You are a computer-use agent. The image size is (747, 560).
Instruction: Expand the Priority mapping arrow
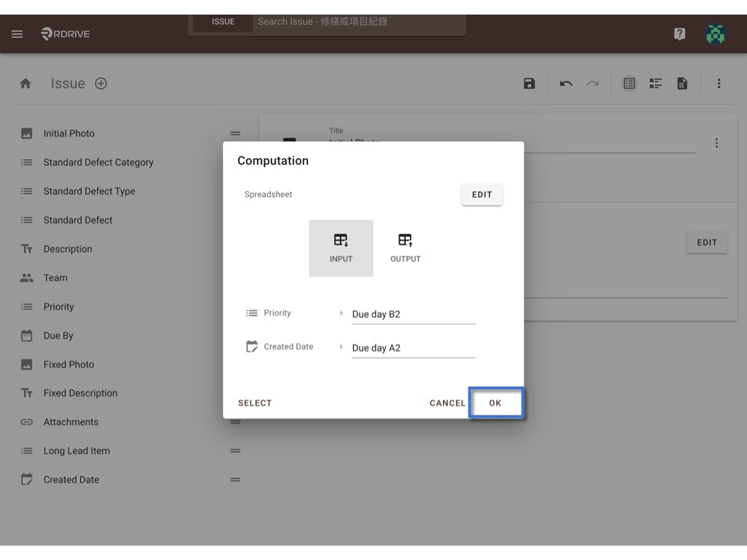(x=341, y=313)
